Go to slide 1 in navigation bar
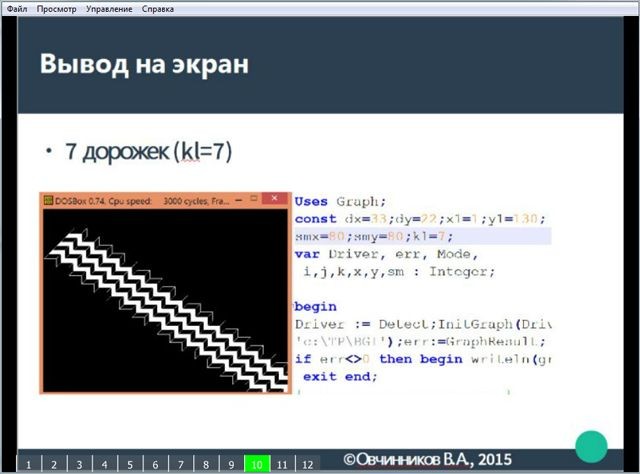 (x=29, y=464)
